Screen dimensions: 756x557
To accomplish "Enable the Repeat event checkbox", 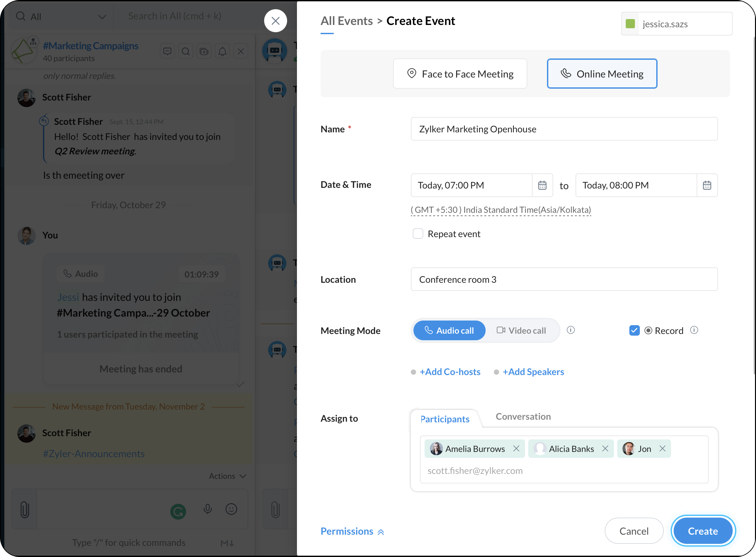I will click(x=418, y=234).
